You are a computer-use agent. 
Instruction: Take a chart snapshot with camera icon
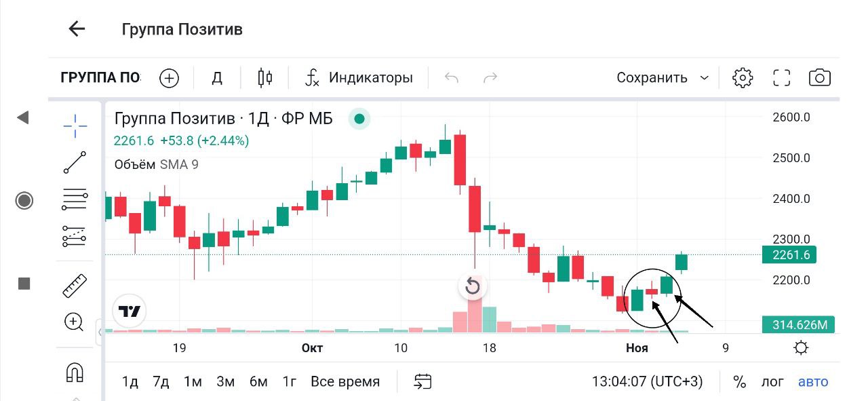click(x=820, y=78)
